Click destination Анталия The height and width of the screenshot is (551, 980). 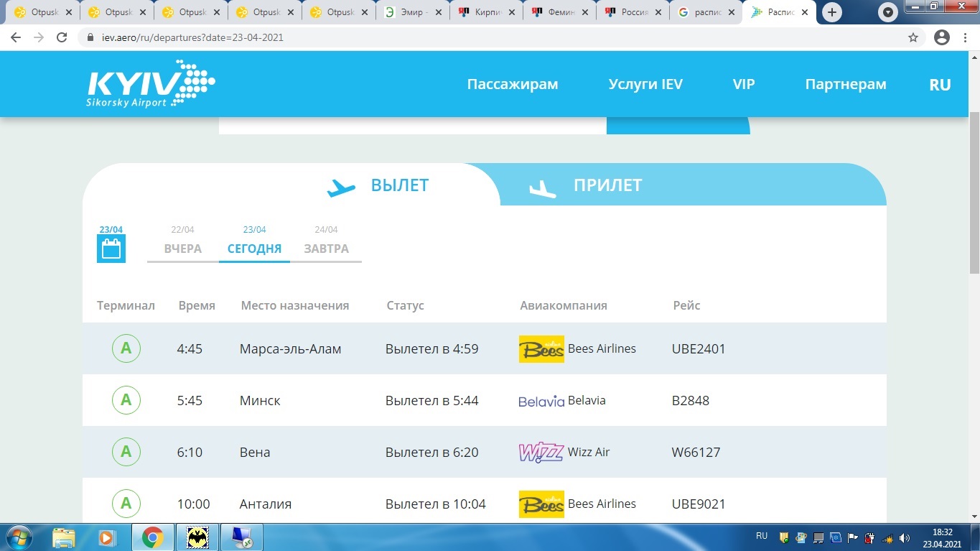pyautogui.click(x=266, y=504)
